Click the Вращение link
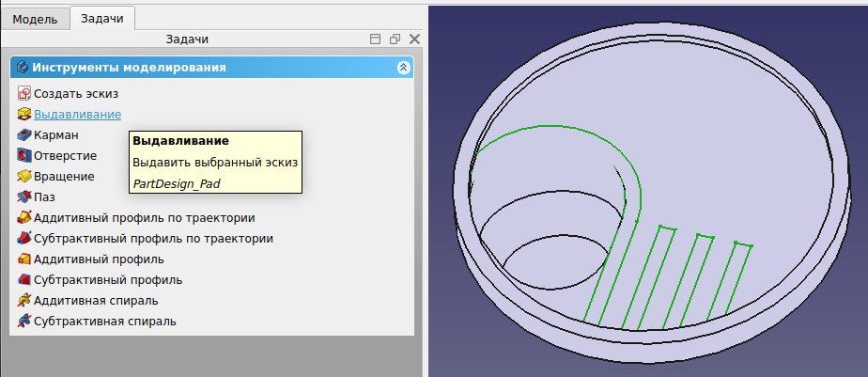The width and height of the screenshot is (868, 377). pyautogui.click(x=64, y=177)
